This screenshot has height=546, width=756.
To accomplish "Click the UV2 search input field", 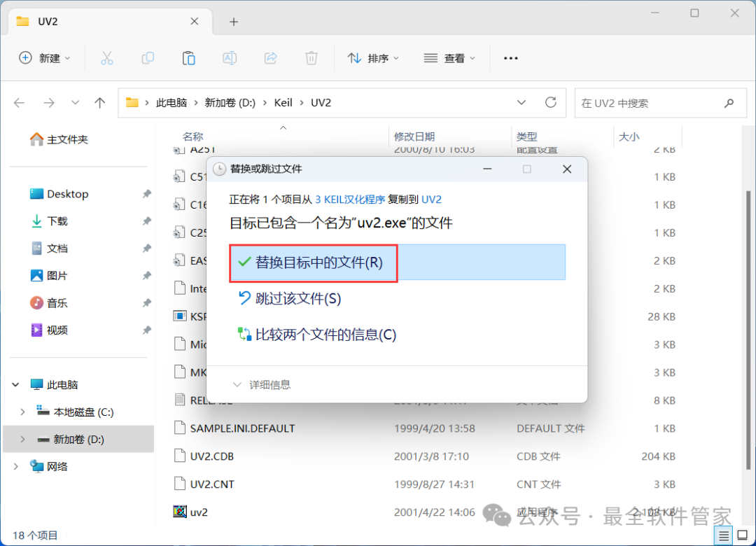I will 651,102.
